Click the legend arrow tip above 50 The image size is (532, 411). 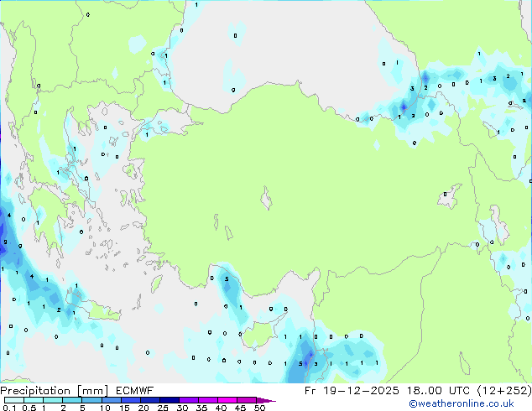pyautogui.click(x=266, y=400)
